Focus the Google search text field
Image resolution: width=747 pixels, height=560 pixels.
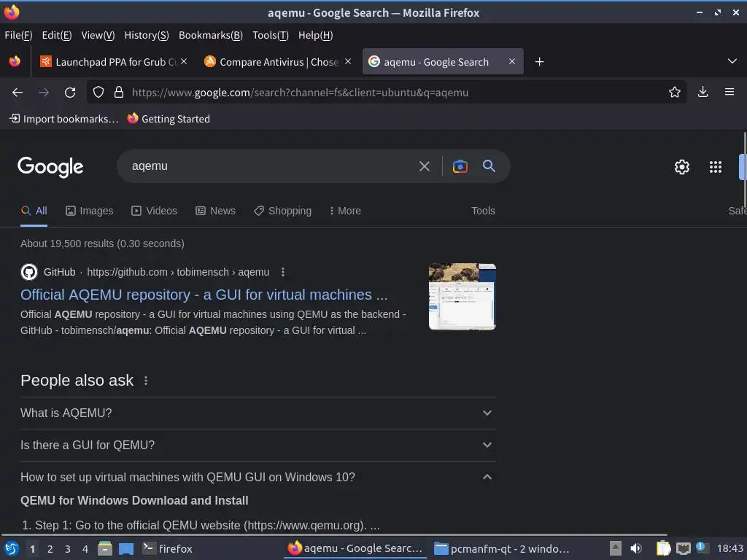point(271,166)
